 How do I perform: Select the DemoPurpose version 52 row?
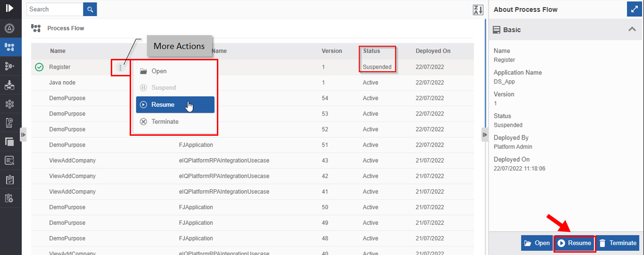coord(252,130)
